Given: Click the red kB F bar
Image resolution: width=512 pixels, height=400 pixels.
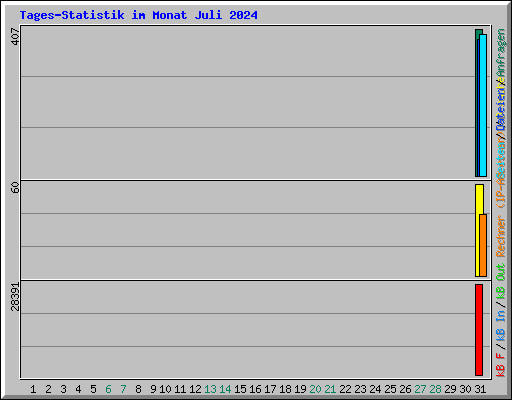Looking at the screenshot, I should click(479, 330).
